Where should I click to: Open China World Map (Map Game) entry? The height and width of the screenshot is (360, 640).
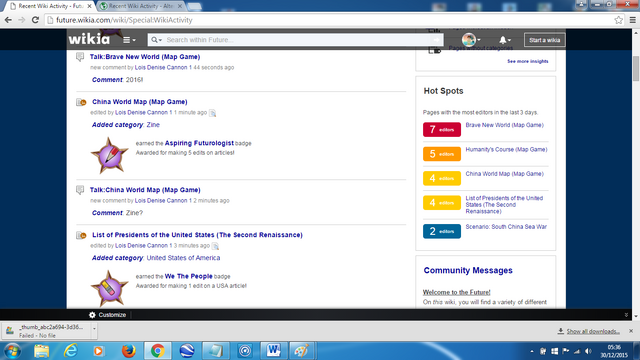click(140, 102)
